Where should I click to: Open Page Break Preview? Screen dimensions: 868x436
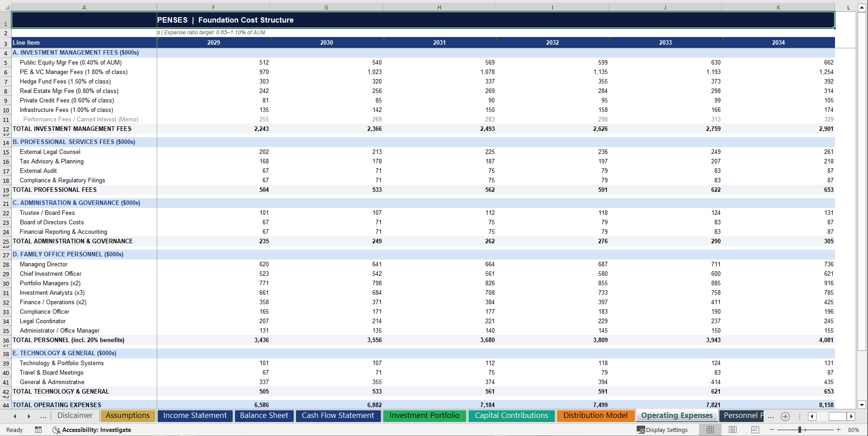click(x=755, y=429)
